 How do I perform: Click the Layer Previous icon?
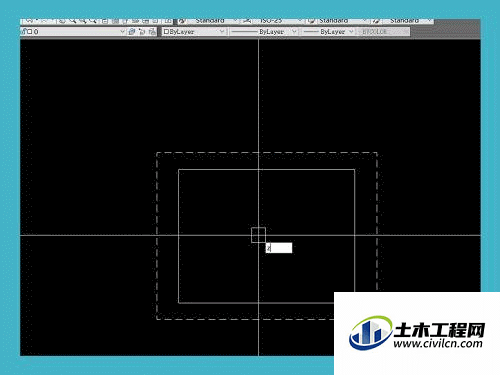click(142, 32)
